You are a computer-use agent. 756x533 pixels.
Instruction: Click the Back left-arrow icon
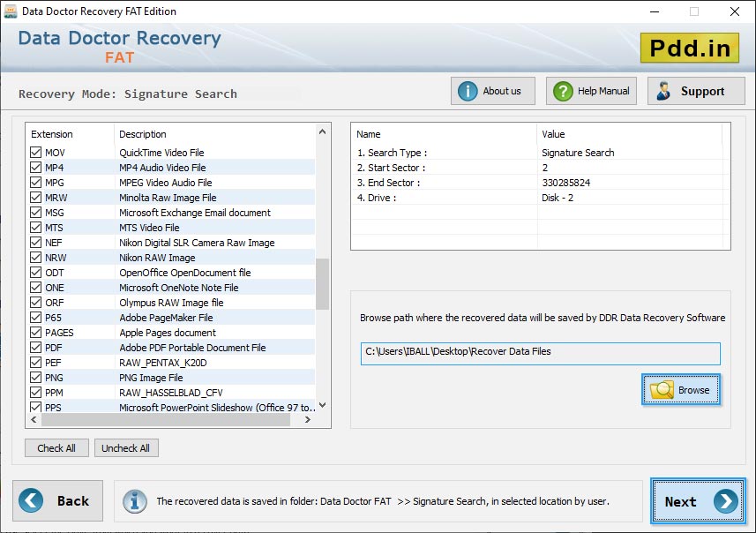point(31,500)
